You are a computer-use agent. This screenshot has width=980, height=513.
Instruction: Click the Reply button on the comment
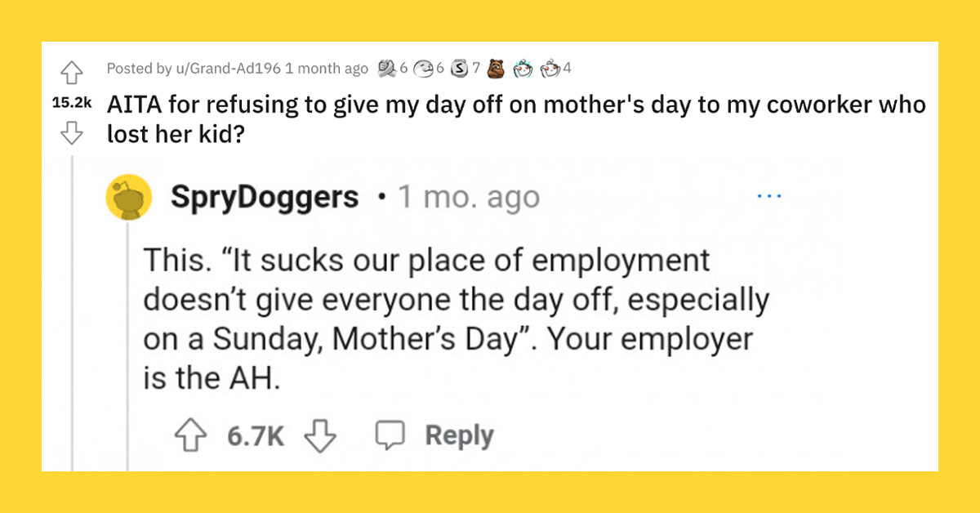[458, 435]
